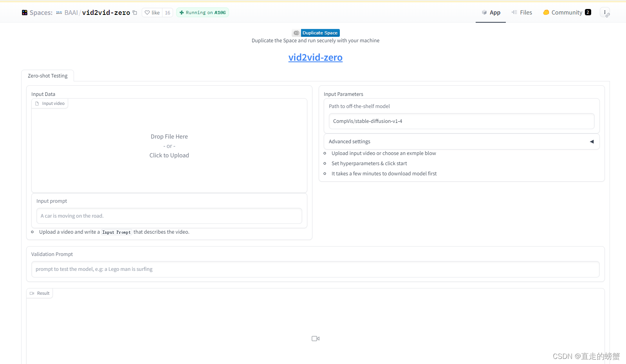Image resolution: width=626 pixels, height=364 pixels.
Task: Click the Community count badge 2
Action: coord(588,13)
